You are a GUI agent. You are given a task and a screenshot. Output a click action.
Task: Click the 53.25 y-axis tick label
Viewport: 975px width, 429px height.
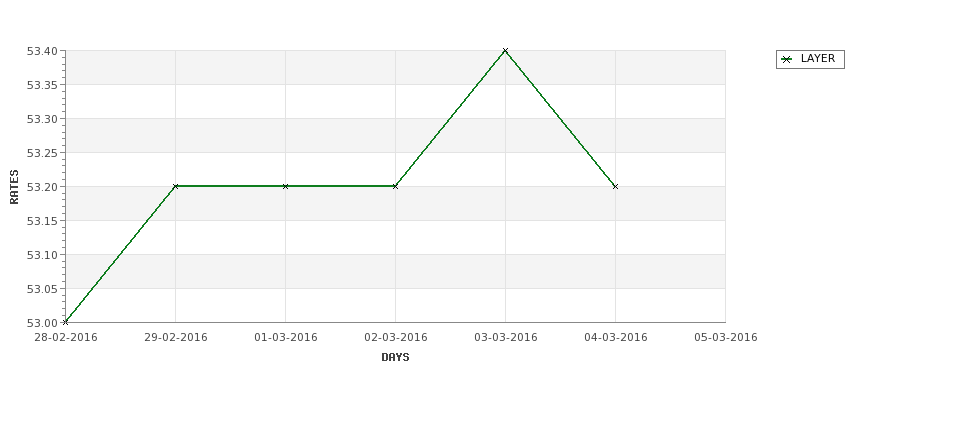(42, 153)
